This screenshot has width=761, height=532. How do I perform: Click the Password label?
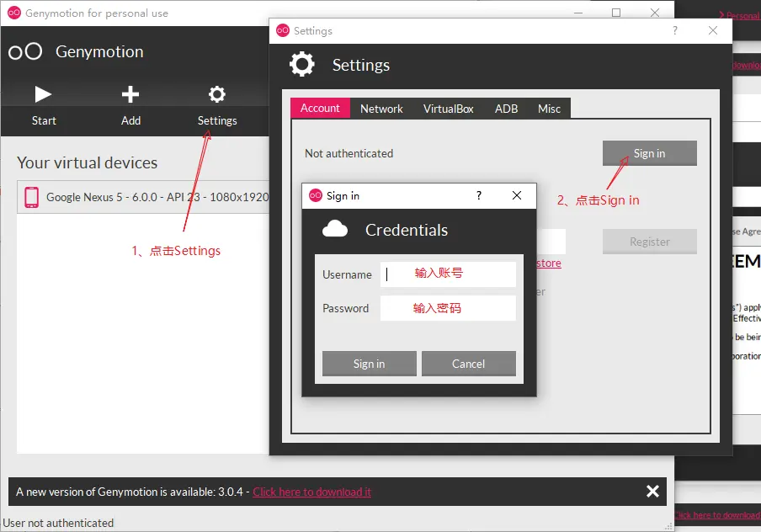point(345,308)
